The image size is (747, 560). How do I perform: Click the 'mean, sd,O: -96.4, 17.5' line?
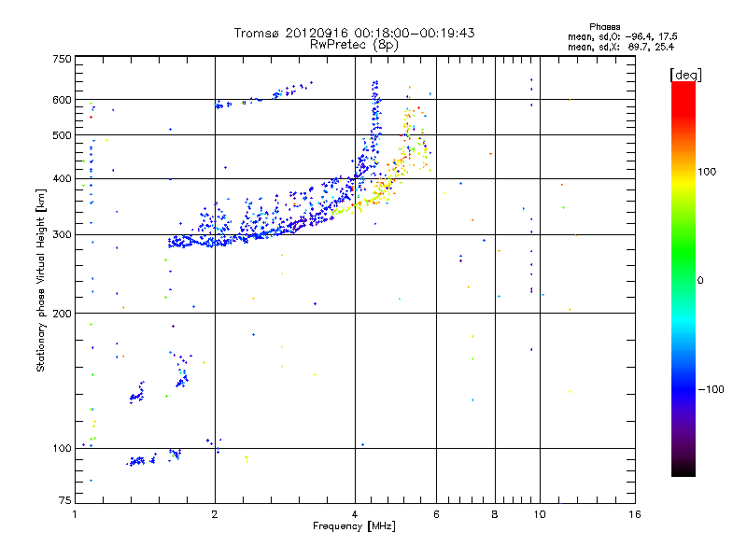tap(622, 37)
